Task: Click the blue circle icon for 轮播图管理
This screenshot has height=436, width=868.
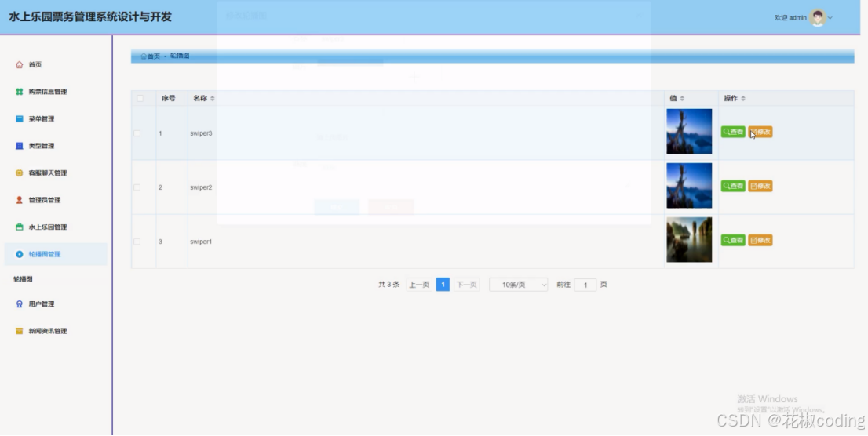Action: coord(20,255)
